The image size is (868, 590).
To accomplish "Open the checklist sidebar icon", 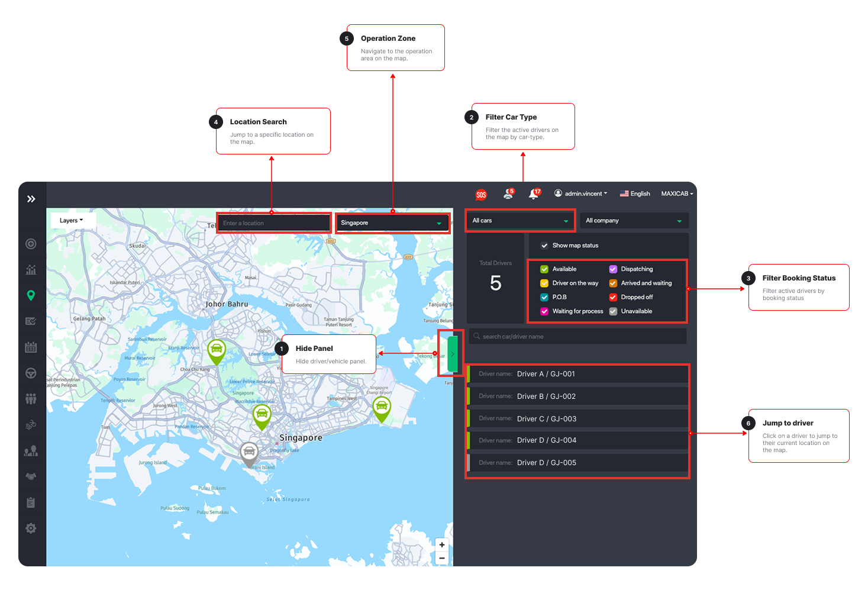I will pos(31,321).
